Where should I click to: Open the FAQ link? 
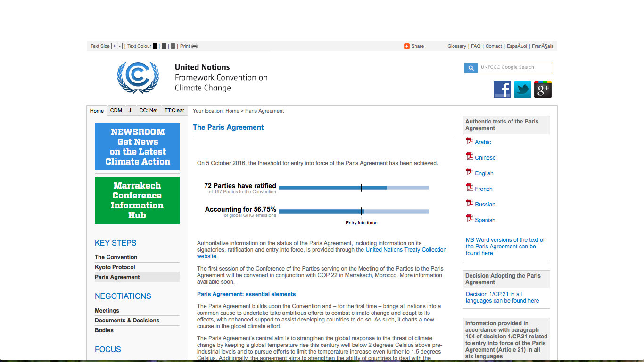(476, 46)
